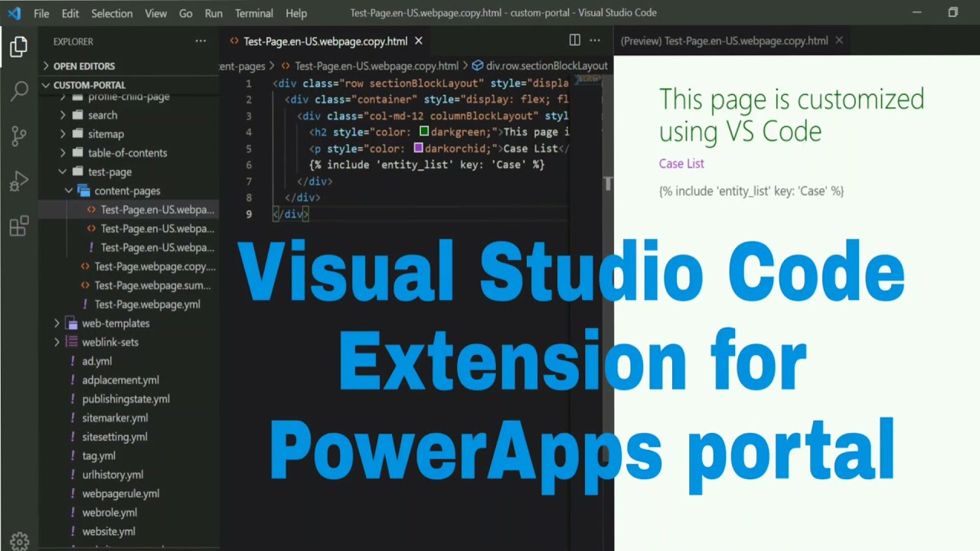Open Test-Page.webpage.copy file in tree
The image size is (980, 551).
click(x=155, y=266)
